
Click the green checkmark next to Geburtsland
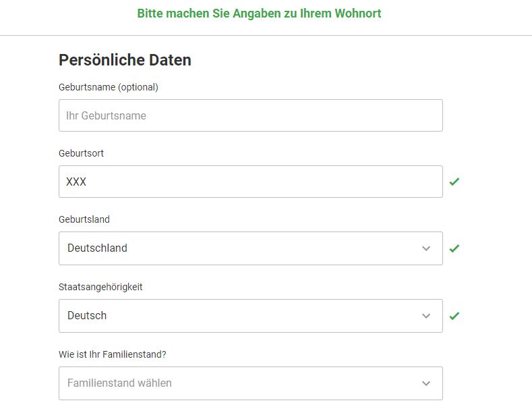coord(454,248)
